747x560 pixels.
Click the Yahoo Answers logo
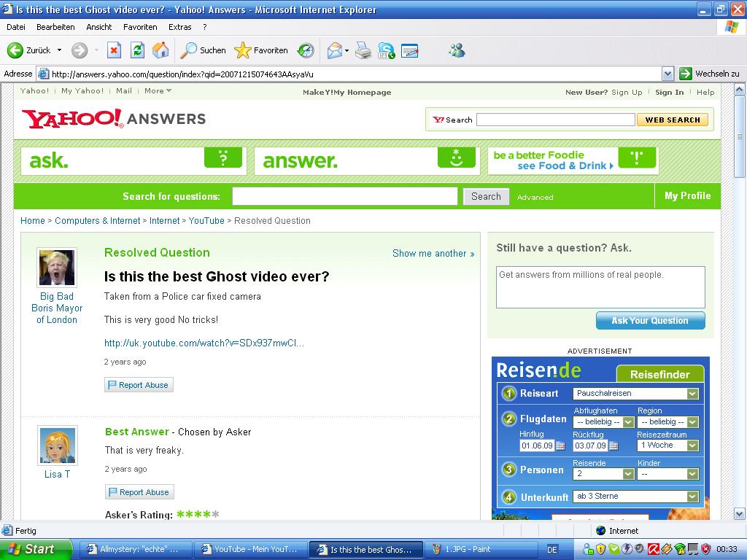pyautogui.click(x=114, y=119)
